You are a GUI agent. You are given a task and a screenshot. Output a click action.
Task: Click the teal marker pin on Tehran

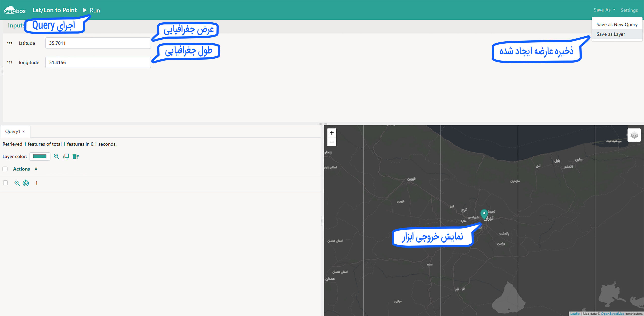(x=484, y=214)
